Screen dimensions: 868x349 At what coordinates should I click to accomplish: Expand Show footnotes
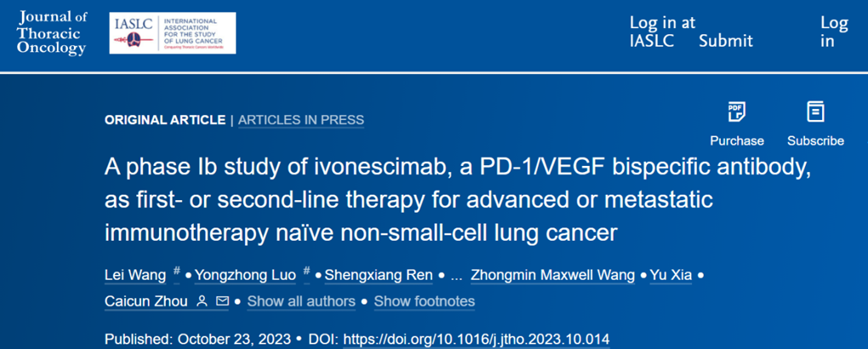tap(425, 301)
